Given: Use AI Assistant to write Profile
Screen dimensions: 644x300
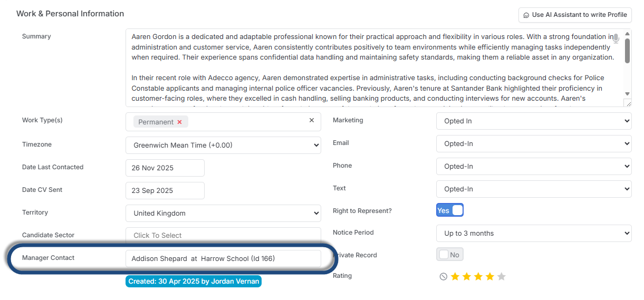Looking at the screenshot, I should coord(575,15).
